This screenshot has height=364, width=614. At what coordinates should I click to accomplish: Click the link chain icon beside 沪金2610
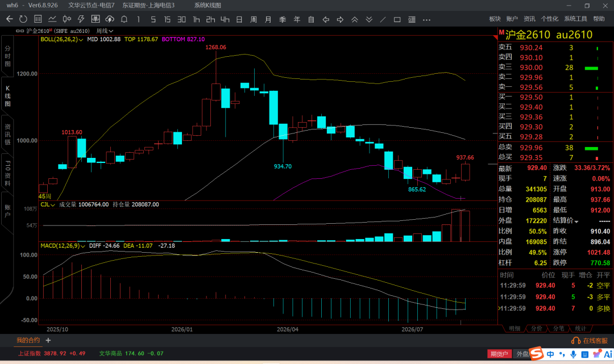pyautogui.click(x=19, y=31)
